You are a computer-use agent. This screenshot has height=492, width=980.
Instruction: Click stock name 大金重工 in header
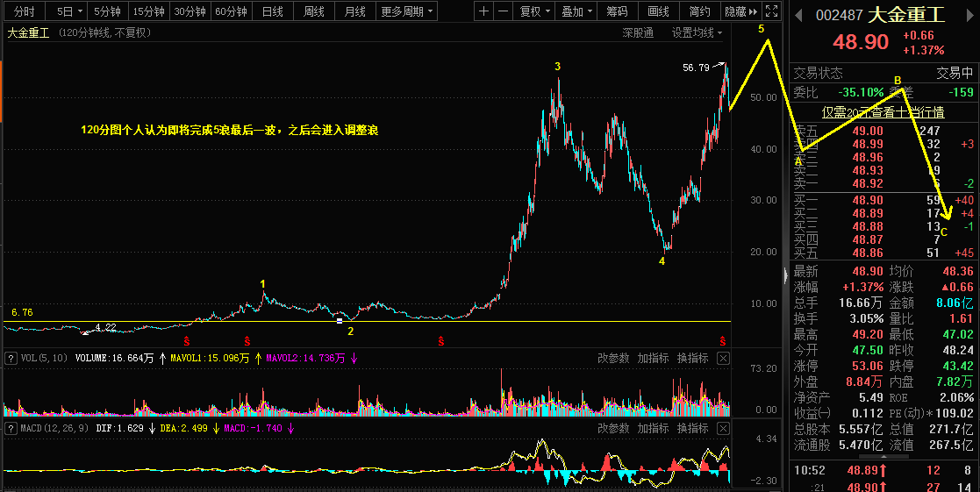coord(907,15)
